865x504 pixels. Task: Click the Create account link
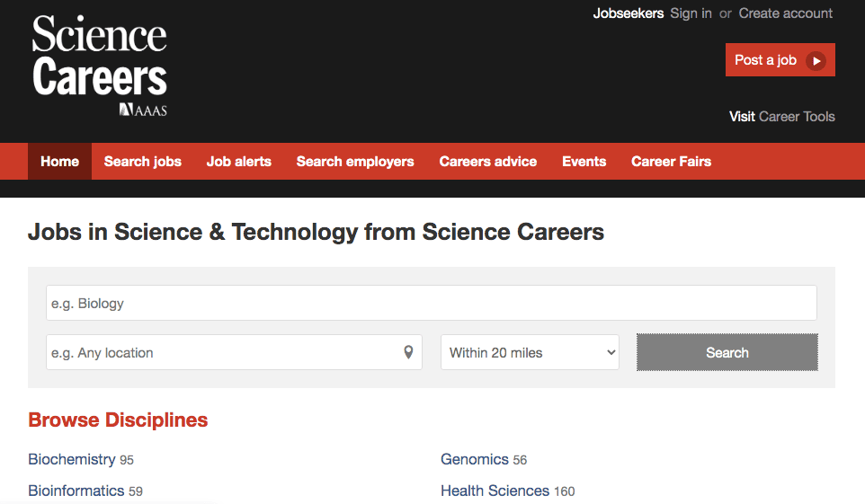pyautogui.click(x=785, y=13)
